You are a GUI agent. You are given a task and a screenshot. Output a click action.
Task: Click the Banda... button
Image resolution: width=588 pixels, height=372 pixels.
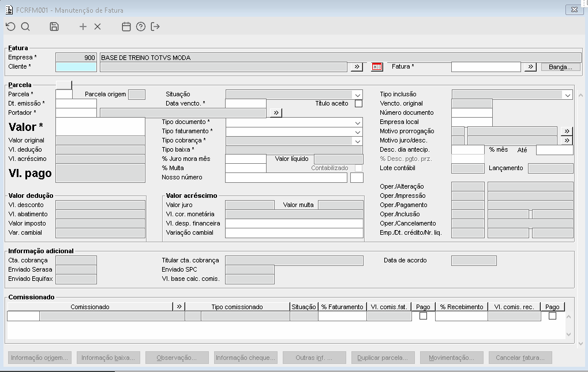(560, 67)
